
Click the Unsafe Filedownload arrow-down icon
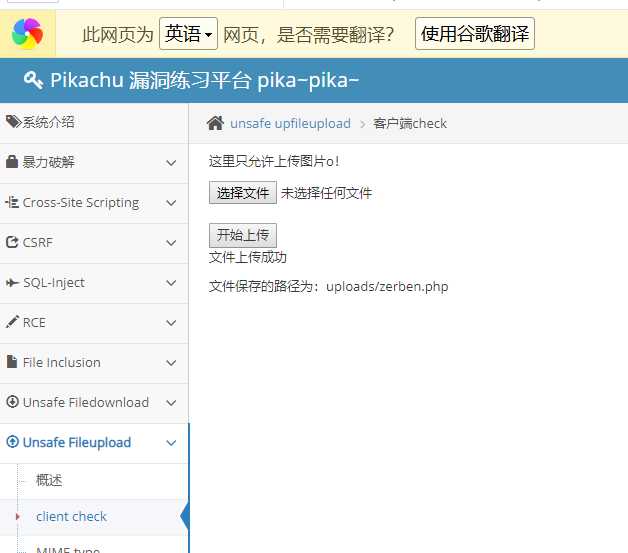click(12, 402)
